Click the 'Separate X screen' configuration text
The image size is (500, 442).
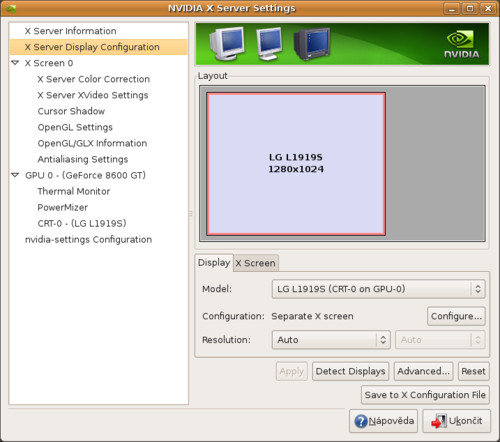[312, 316]
